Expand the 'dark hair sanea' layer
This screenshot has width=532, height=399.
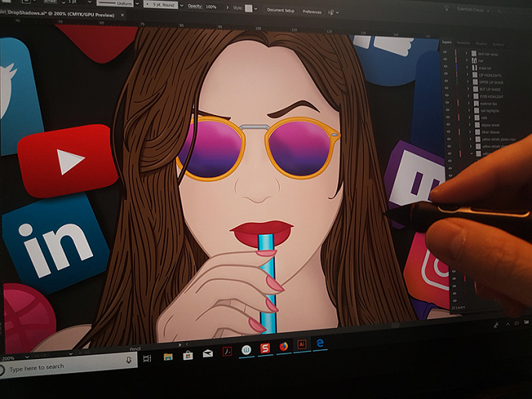466,53
